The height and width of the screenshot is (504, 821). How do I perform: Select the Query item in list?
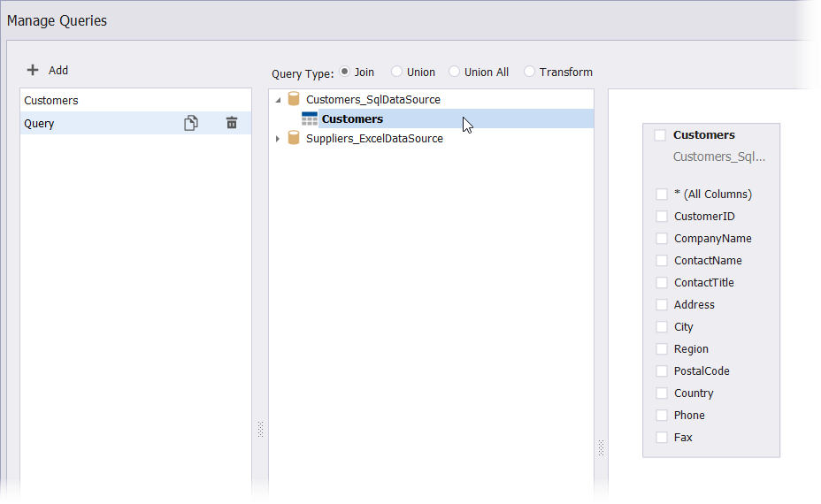pyautogui.click(x=40, y=124)
